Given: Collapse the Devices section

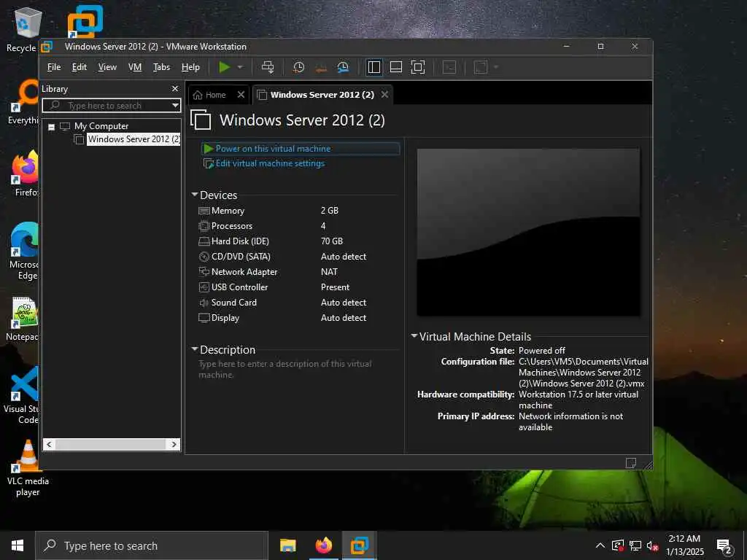Looking at the screenshot, I should tap(194, 195).
